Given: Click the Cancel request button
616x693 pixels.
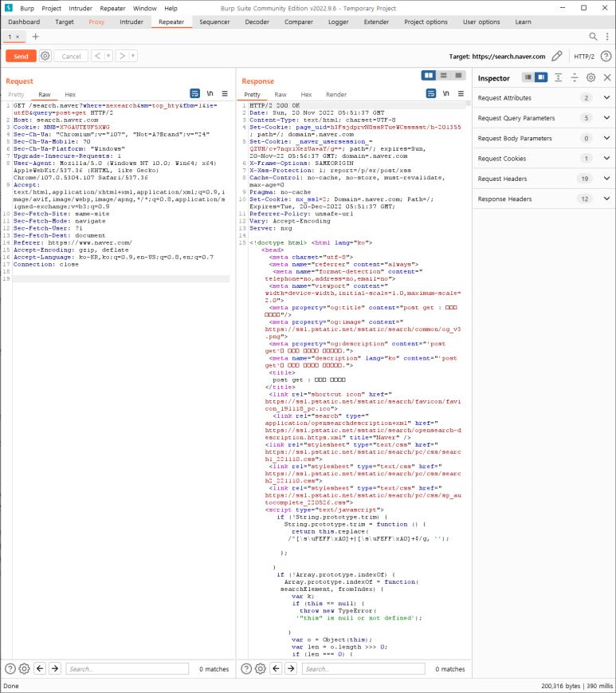Looking at the screenshot, I should click(x=71, y=56).
